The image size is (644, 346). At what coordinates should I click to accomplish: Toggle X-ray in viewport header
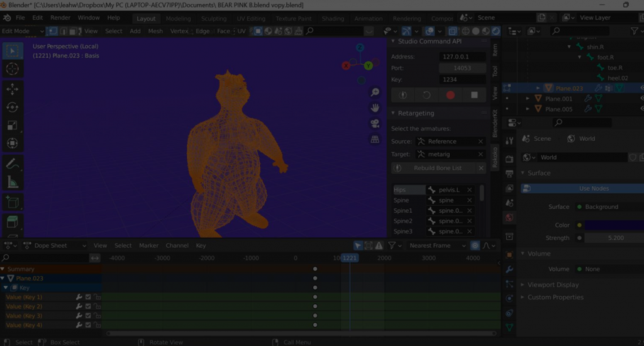(x=452, y=31)
